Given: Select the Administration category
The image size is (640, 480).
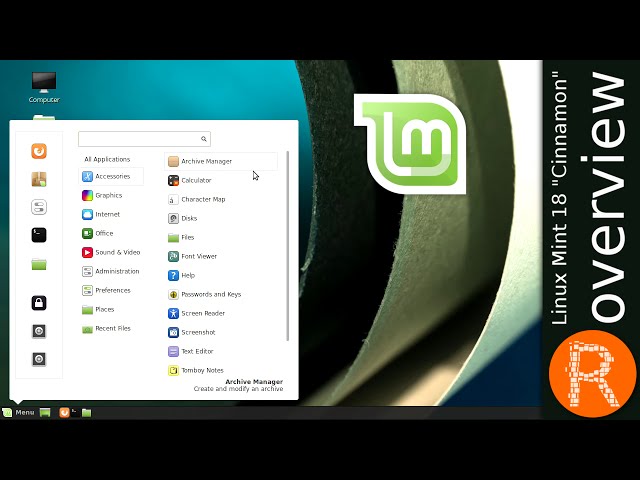Looking at the screenshot, I should coord(111,271).
